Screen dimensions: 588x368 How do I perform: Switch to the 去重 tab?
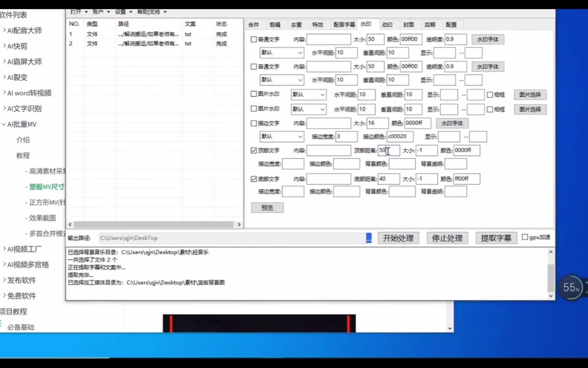pos(296,25)
